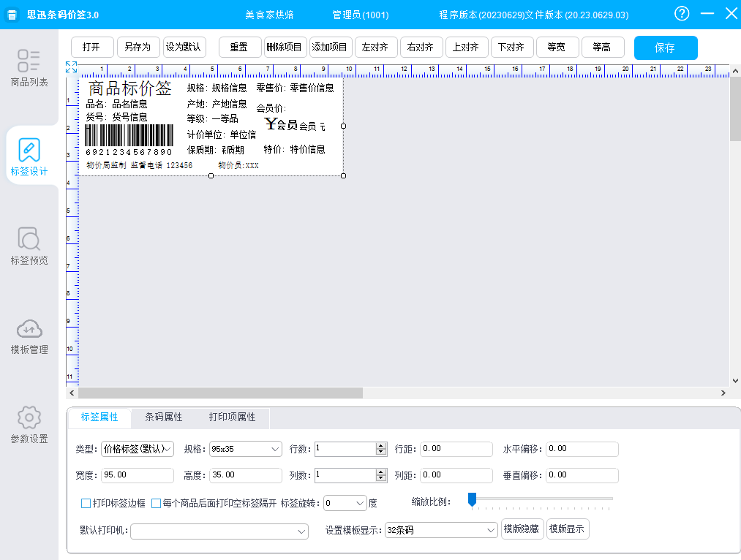Switch to the 条码属性 tab
Screen dimensions: 741x560
(164, 417)
